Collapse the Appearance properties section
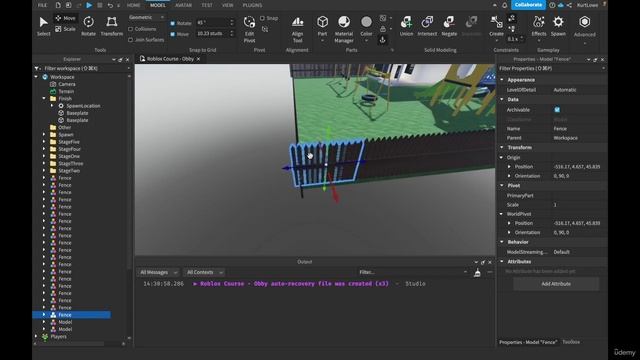This screenshot has width=640, height=360. pos(502,80)
